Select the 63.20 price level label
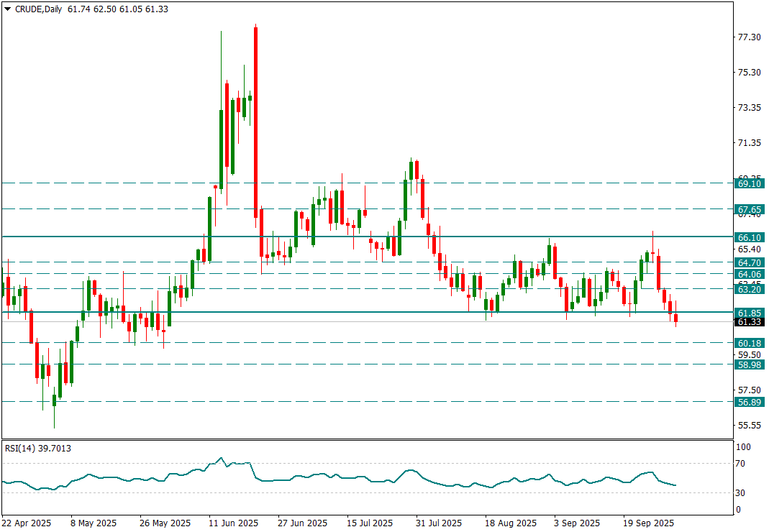 tap(750, 289)
